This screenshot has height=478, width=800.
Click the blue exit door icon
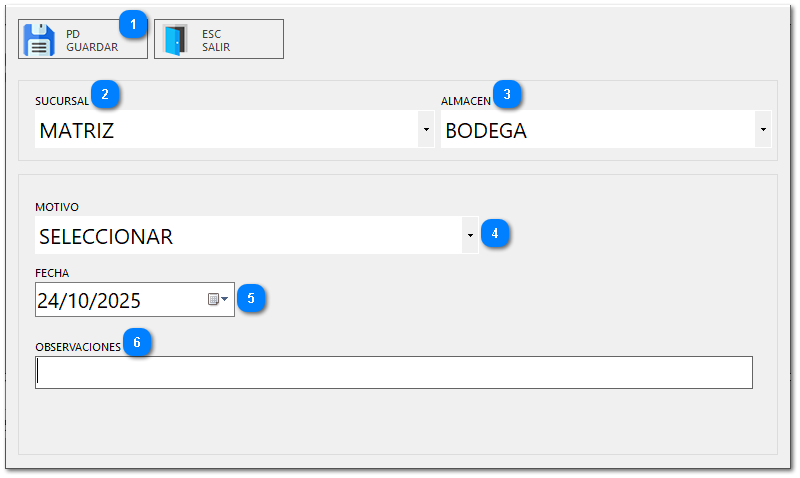[x=176, y=40]
